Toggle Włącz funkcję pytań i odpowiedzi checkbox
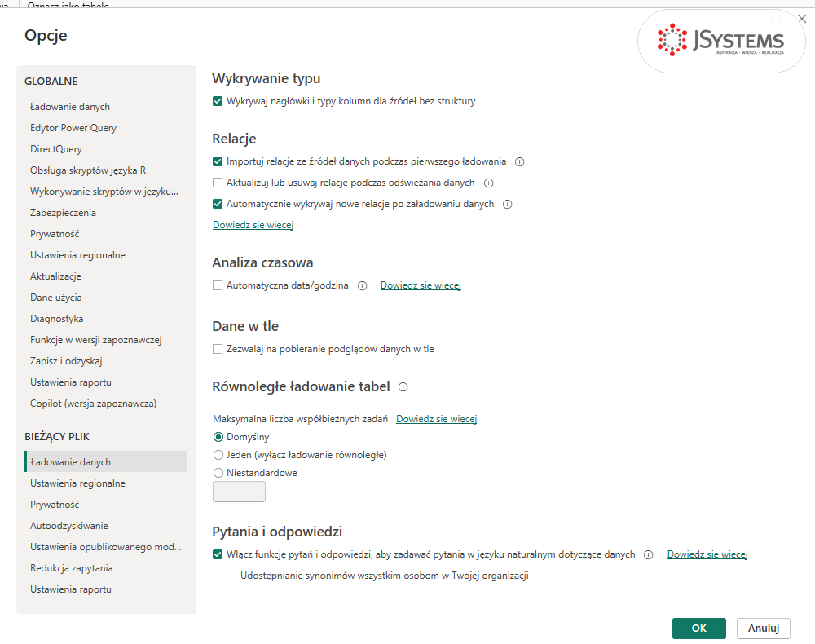815x644 pixels. [x=218, y=554]
